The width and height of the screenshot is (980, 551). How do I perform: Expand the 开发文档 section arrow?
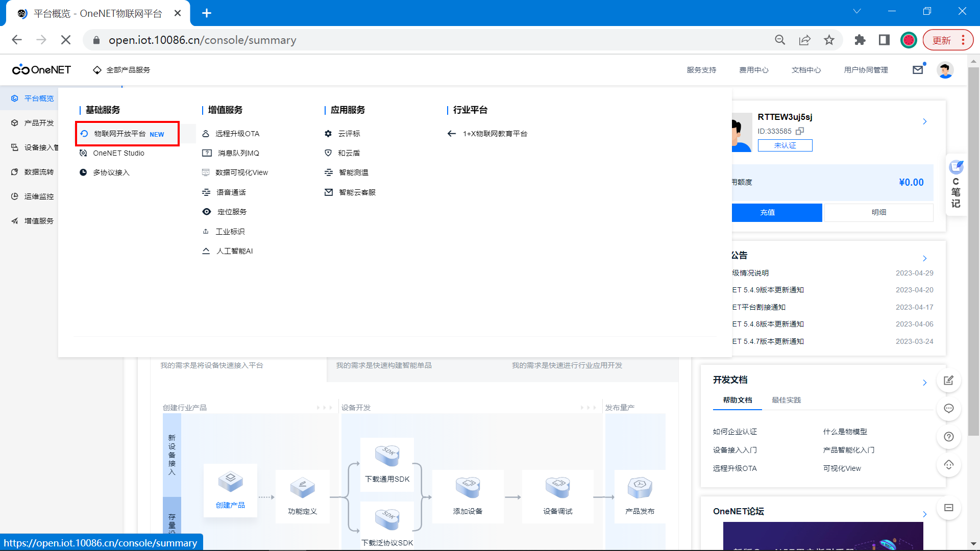coord(924,383)
